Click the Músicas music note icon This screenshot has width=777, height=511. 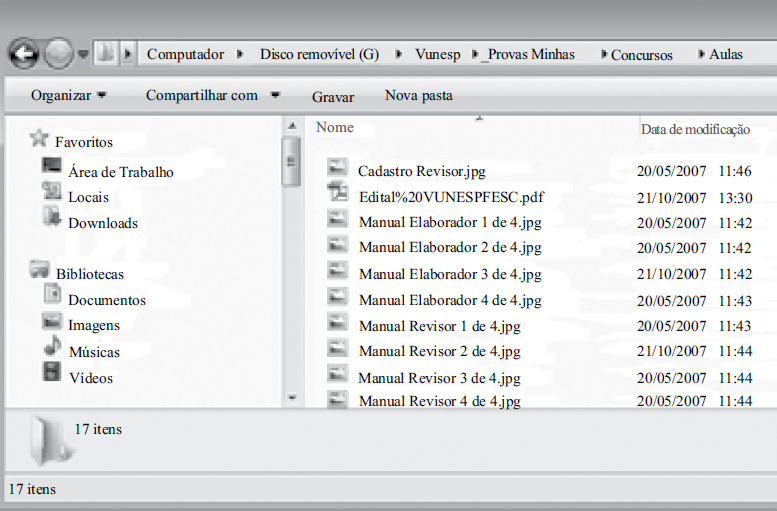[x=52, y=349]
